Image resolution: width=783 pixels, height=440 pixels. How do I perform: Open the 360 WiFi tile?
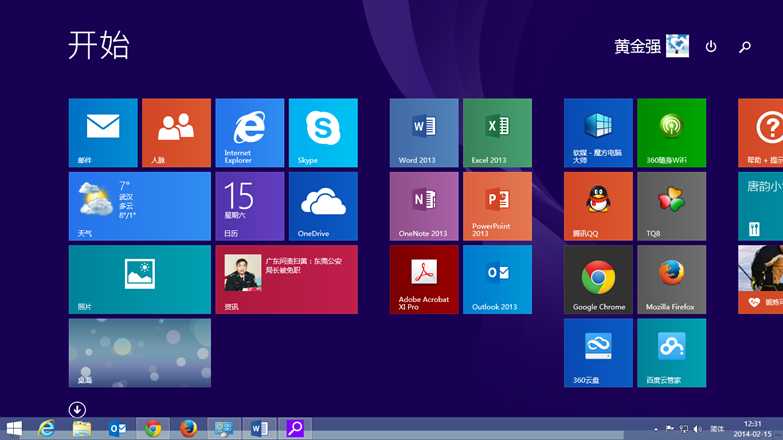coord(672,133)
